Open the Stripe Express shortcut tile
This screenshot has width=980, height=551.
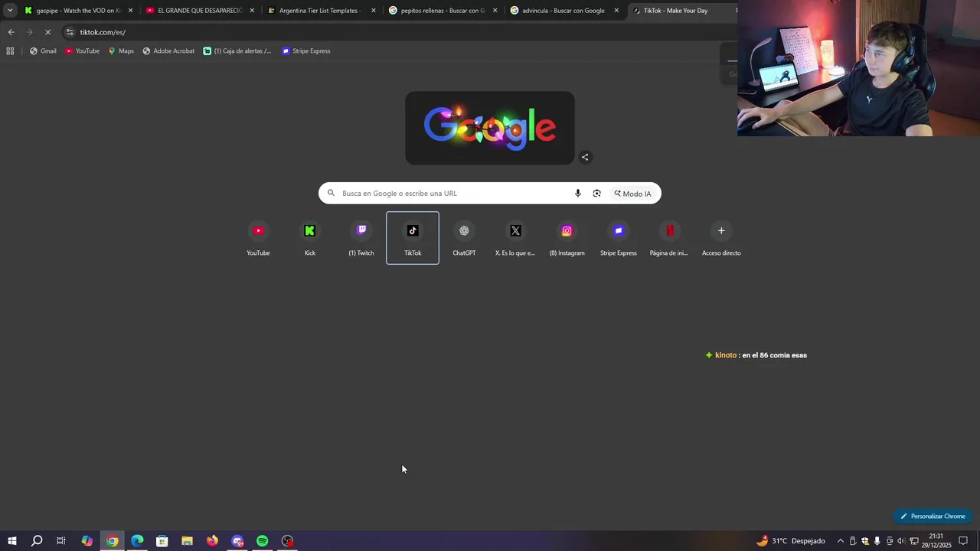point(619,238)
